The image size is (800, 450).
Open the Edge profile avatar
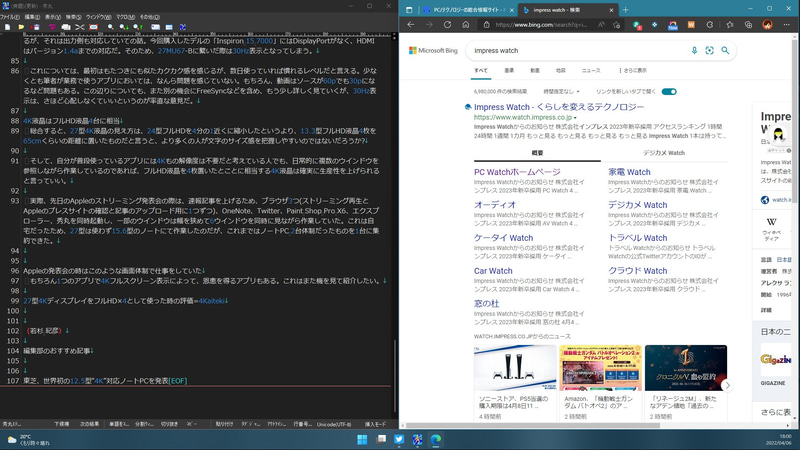click(x=767, y=24)
